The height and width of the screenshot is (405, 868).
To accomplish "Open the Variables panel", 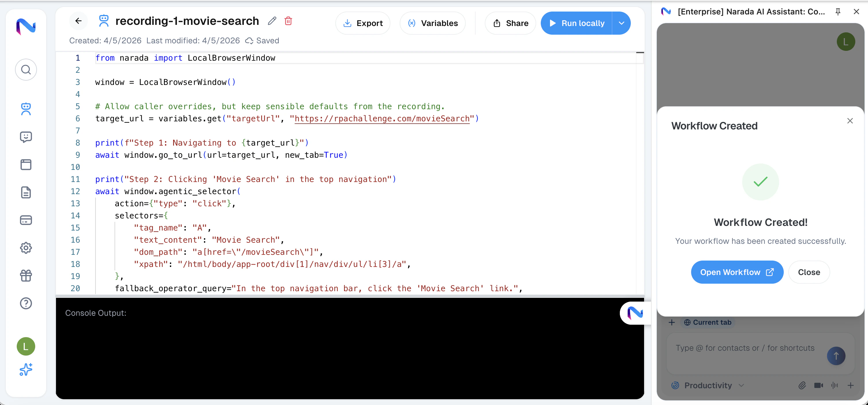I will coord(433,23).
